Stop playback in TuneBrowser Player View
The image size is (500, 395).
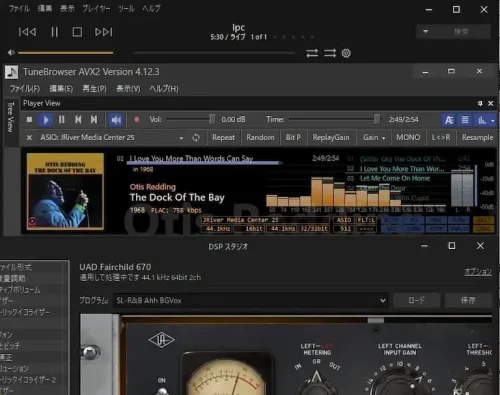(29, 120)
